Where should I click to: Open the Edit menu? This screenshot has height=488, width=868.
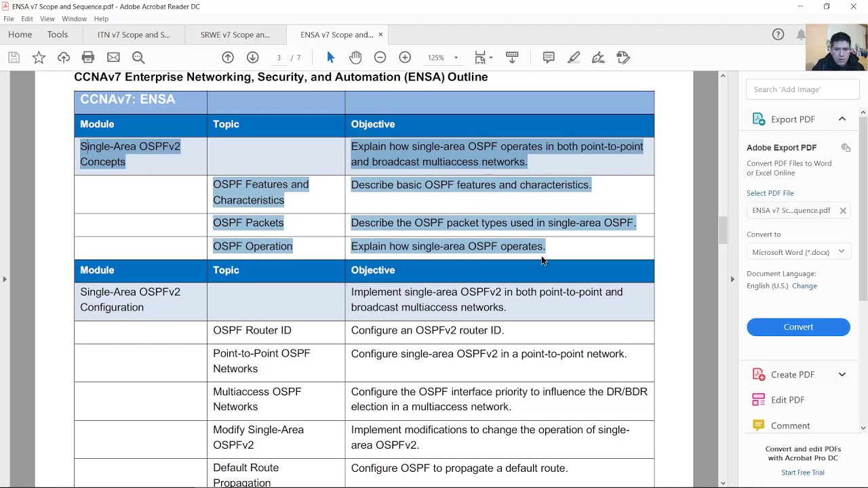[x=26, y=19]
